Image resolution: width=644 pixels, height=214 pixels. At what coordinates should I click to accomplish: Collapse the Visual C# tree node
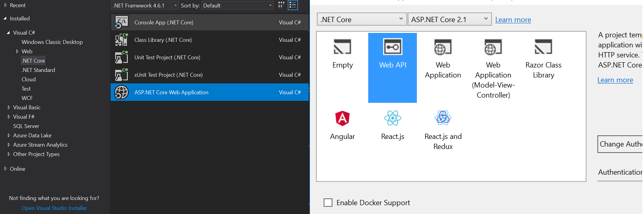(8, 33)
